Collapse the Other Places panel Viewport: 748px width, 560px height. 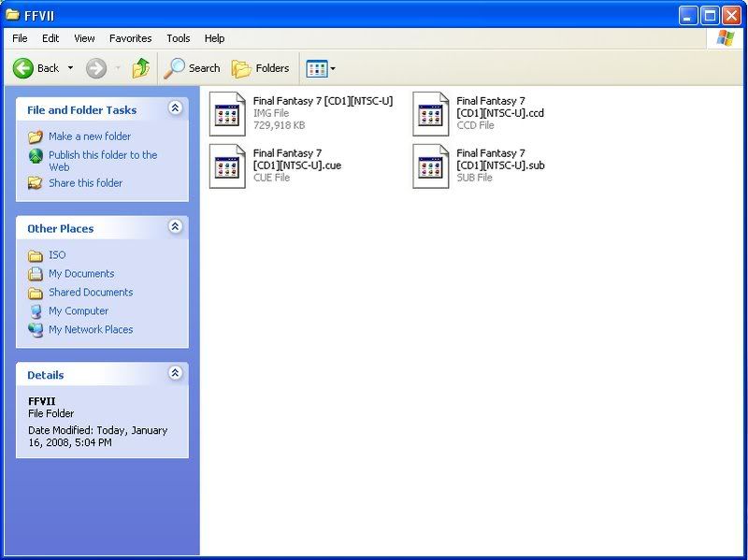(x=175, y=226)
